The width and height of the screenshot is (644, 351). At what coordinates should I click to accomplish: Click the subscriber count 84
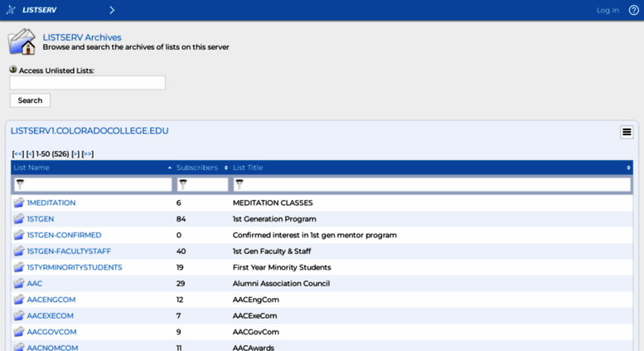pyautogui.click(x=182, y=219)
